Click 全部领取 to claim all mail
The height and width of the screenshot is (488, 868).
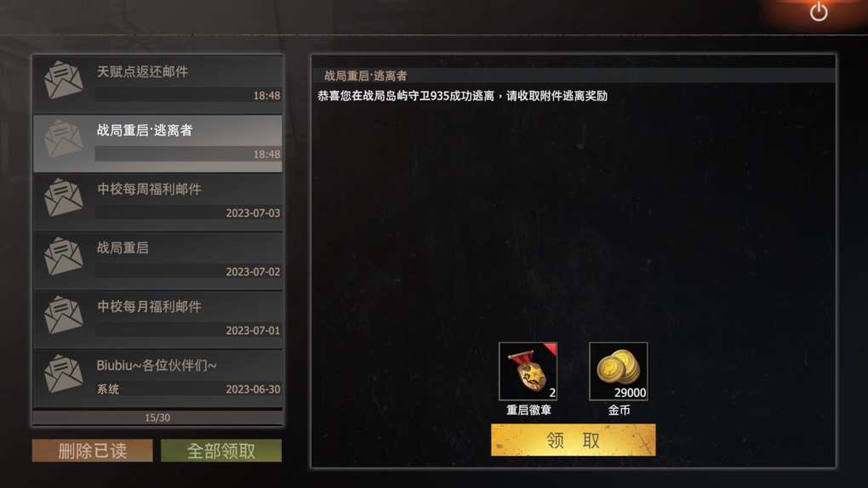tap(221, 451)
